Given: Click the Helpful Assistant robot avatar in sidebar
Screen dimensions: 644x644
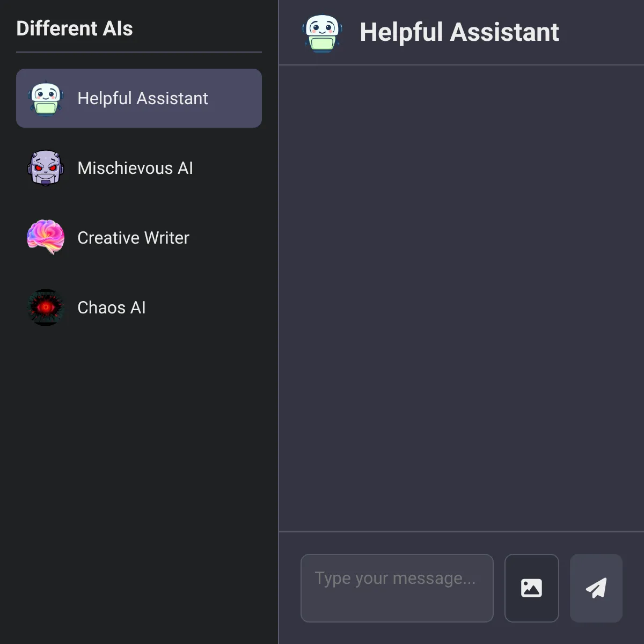Looking at the screenshot, I should (46, 98).
